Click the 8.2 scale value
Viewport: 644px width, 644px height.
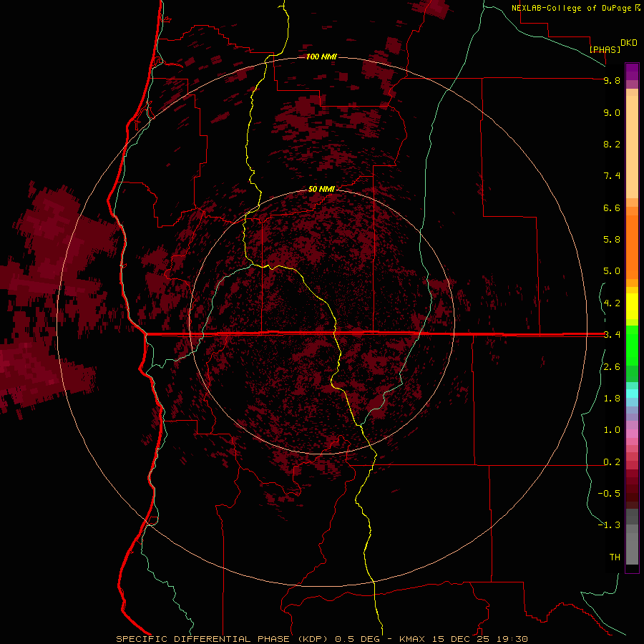pos(612,144)
